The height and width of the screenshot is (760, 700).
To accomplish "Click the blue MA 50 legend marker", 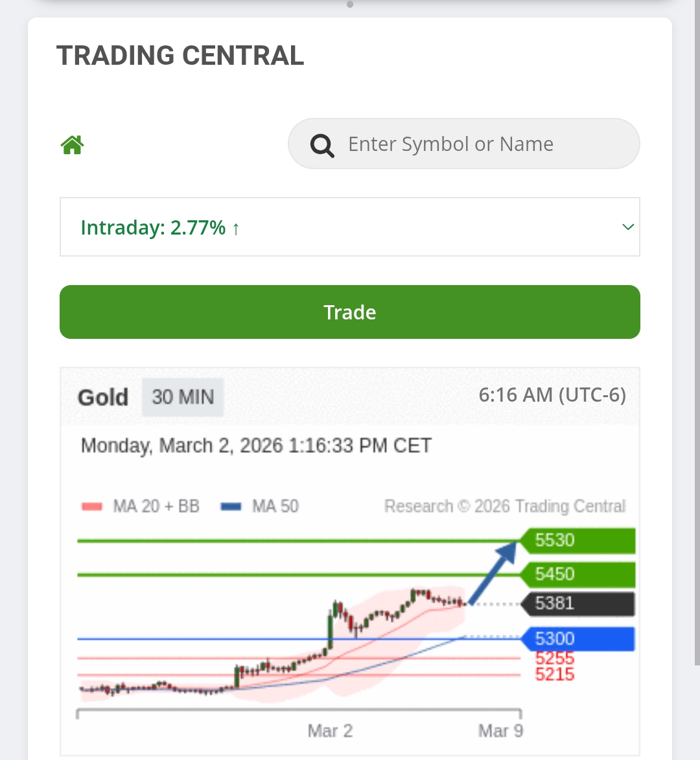I will [231, 507].
